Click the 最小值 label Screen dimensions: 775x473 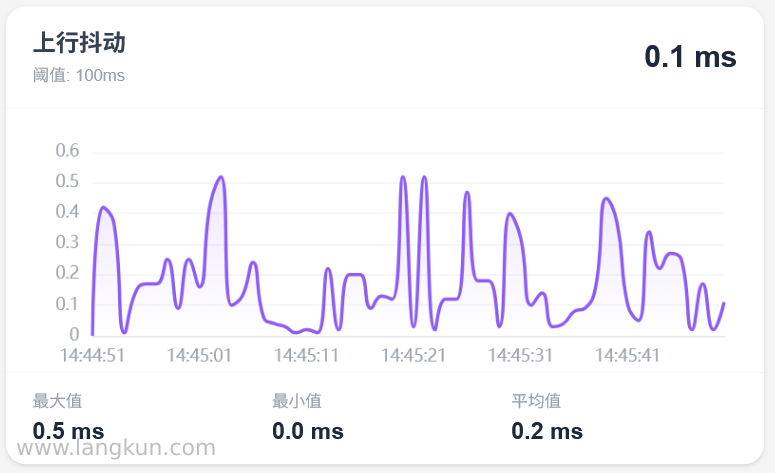(297, 401)
